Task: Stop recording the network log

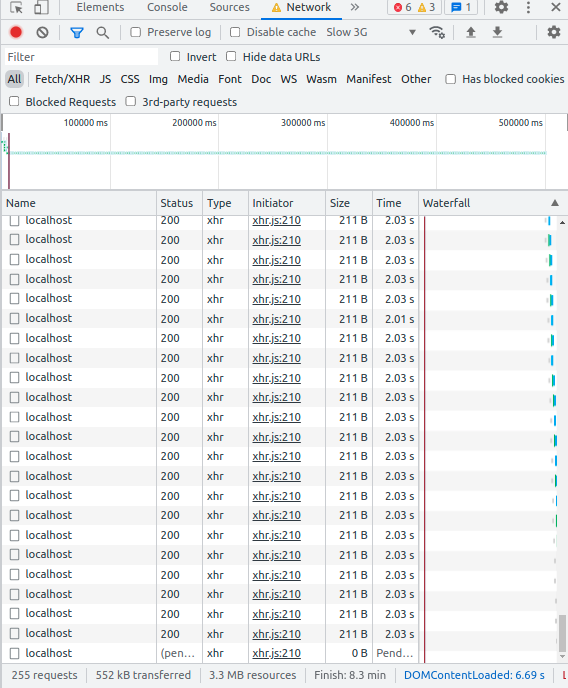Action: pos(16,32)
